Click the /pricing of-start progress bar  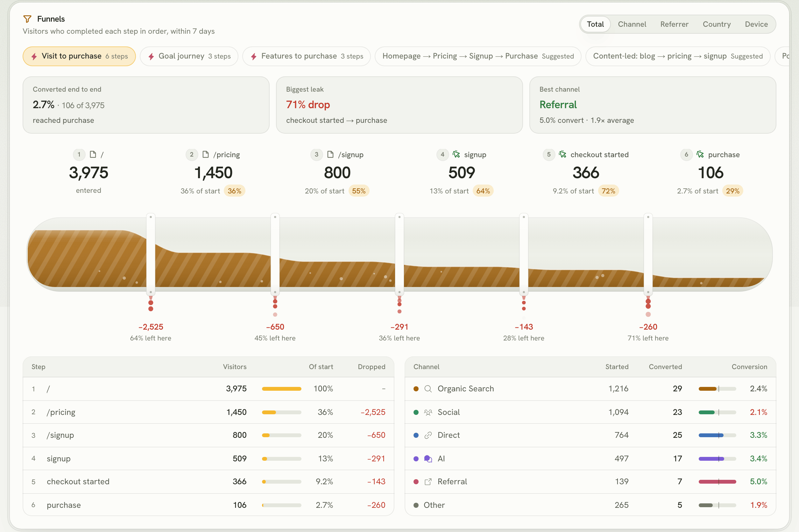(281, 412)
